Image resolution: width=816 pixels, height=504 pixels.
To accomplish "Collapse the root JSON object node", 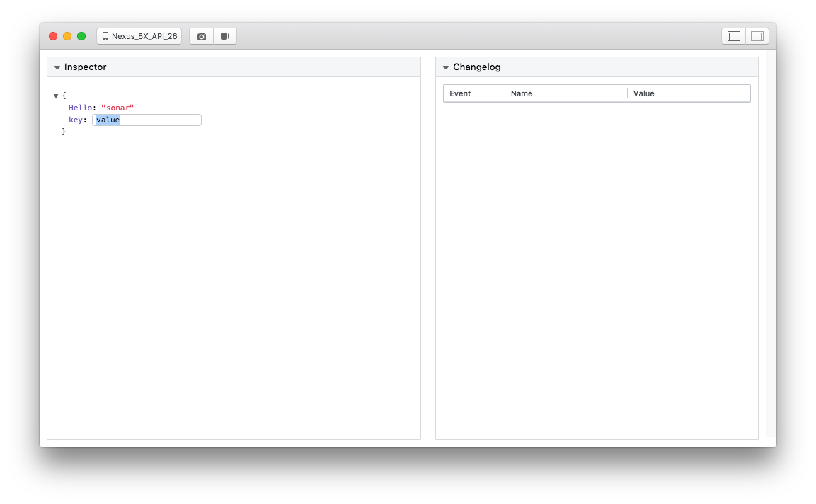I will point(56,95).
